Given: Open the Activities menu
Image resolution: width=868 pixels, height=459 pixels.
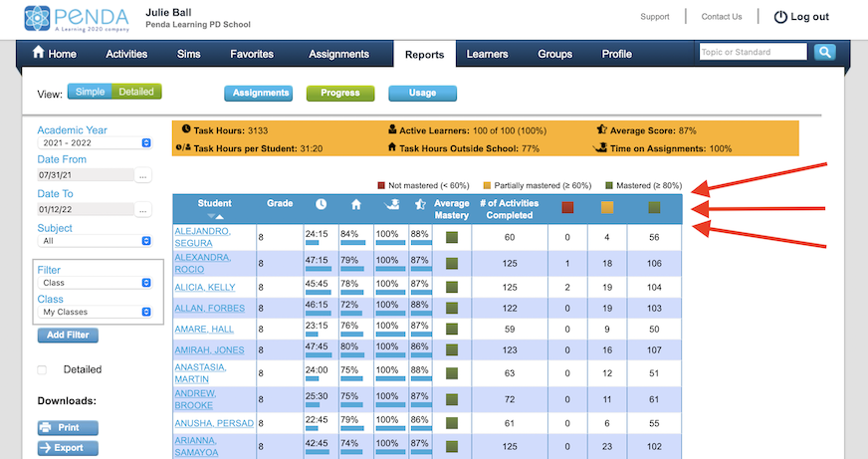Looking at the screenshot, I should pos(126,54).
